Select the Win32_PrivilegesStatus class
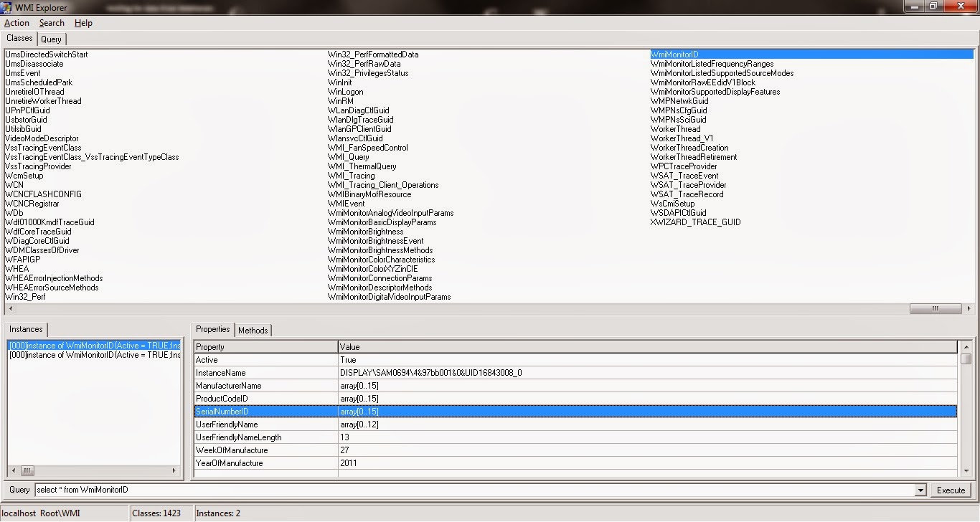Viewport: 980px width, 522px height. (368, 73)
